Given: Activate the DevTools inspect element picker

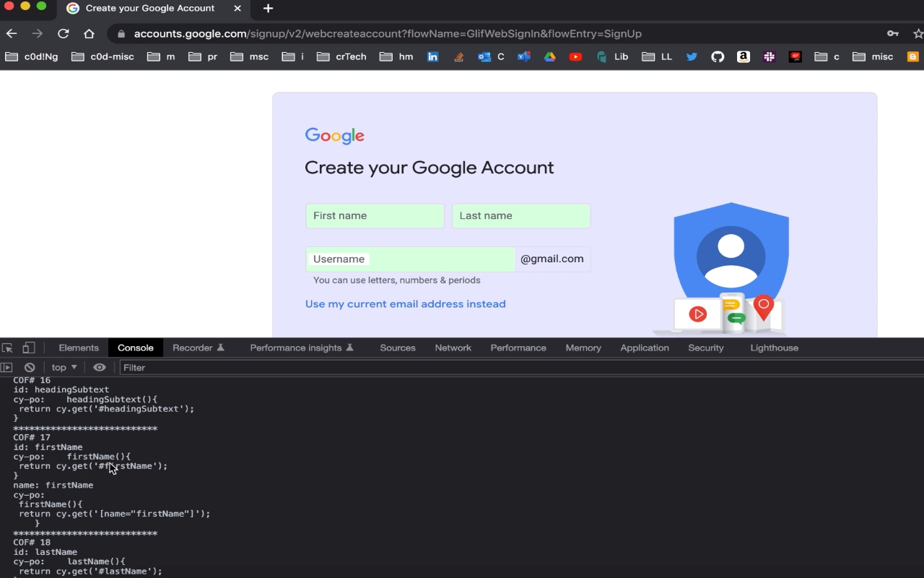Looking at the screenshot, I should (x=8, y=348).
